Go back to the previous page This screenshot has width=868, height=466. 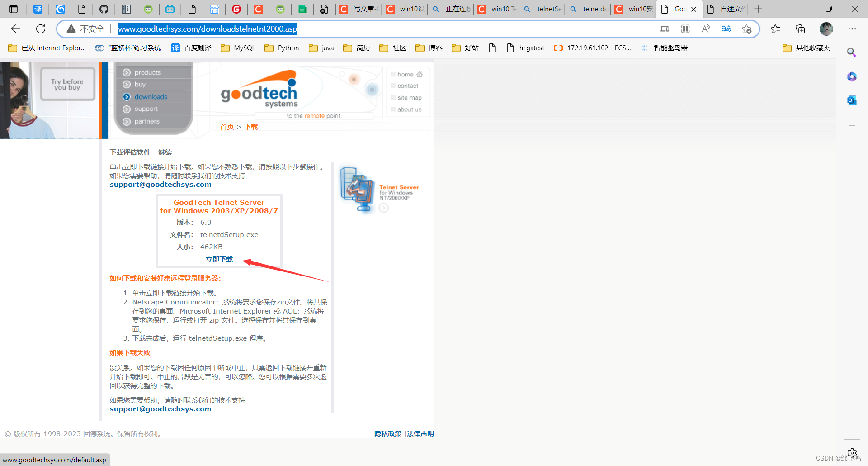pyautogui.click(x=16, y=29)
